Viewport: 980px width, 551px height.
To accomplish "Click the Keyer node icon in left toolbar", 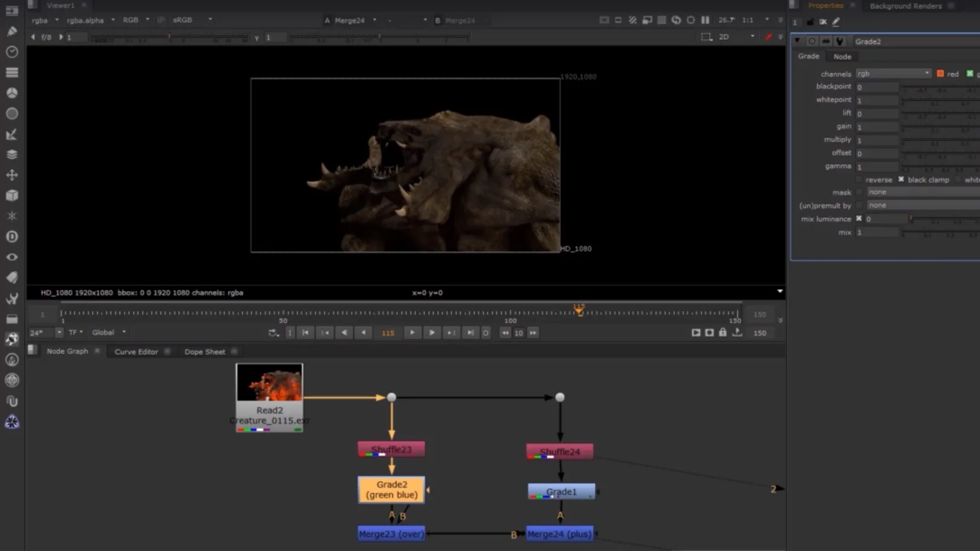I will (11, 134).
